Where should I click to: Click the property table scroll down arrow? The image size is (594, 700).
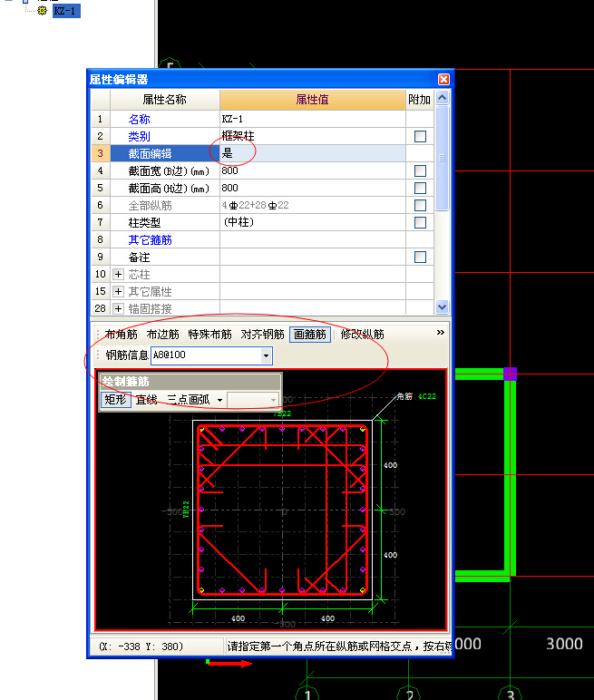tap(442, 307)
